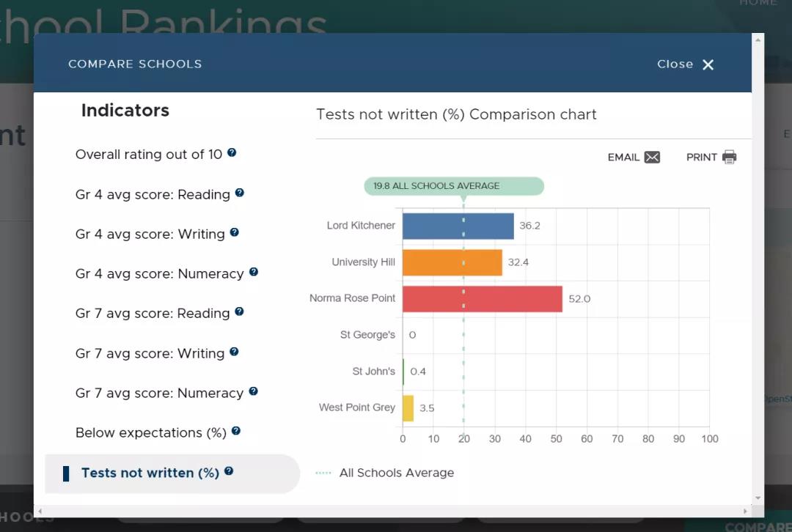Click help icon beside Tests not written
Viewport: 792px width, 532px height.
coord(229,471)
